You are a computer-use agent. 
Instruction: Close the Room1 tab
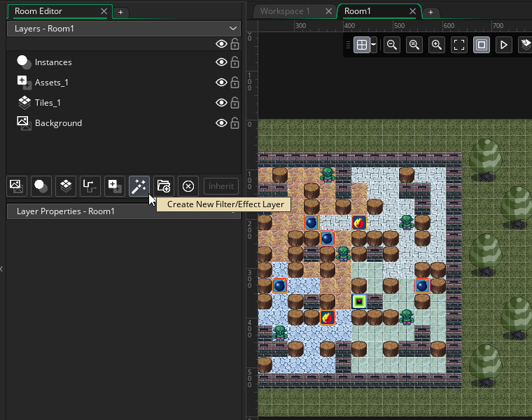[x=412, y=11]
